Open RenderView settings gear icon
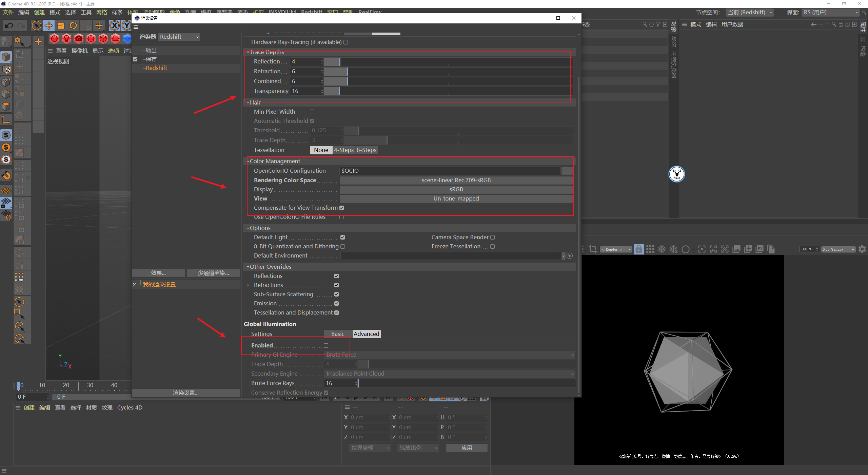This screenshot has height=475, width=868. pos(862,249)
